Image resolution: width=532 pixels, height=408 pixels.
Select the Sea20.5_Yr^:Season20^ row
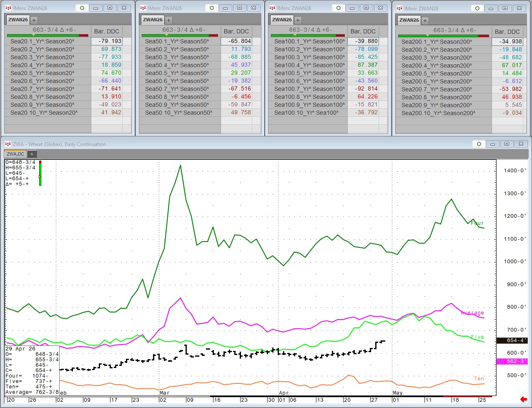42,73
